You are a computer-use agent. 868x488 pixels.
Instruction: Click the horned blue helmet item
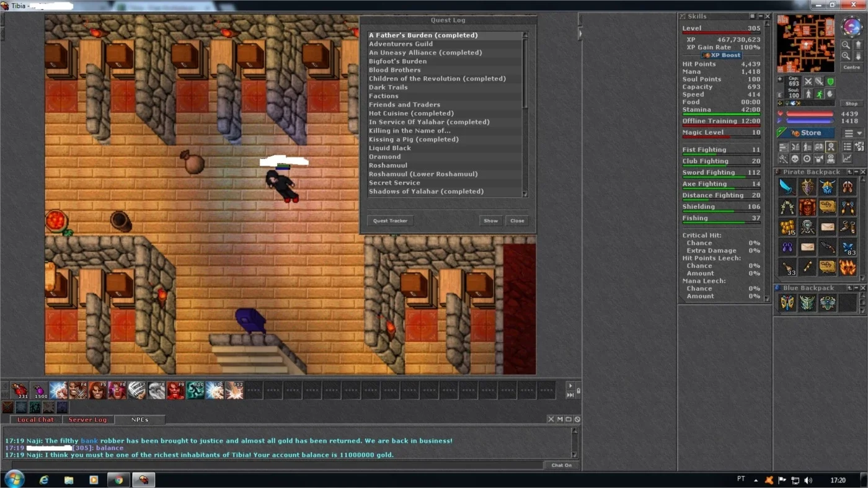pyautogui.click(x=828, y=187)
